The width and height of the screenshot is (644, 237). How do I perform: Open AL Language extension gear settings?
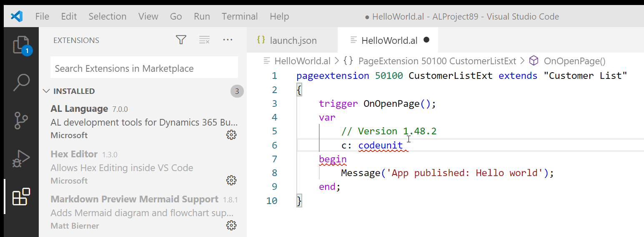click(x=231, y=135)
